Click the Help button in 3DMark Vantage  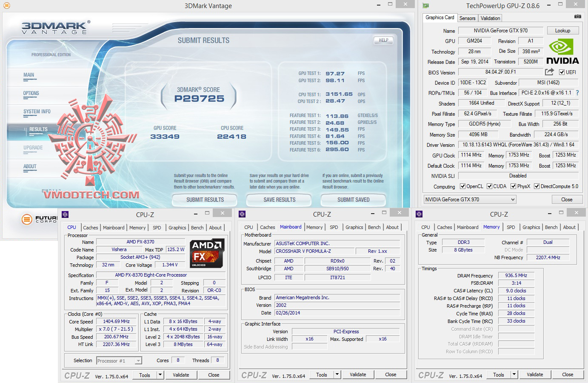pyautogui.click(x=383, y=40)
